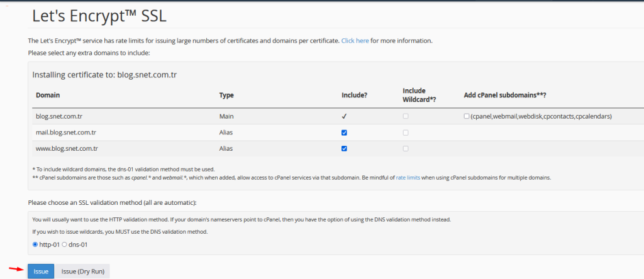The image size is (644, 279).
Task: Tick the wildcard checkbox for mail.blog.snet.com.tr
Action: [x=406, y=133]
